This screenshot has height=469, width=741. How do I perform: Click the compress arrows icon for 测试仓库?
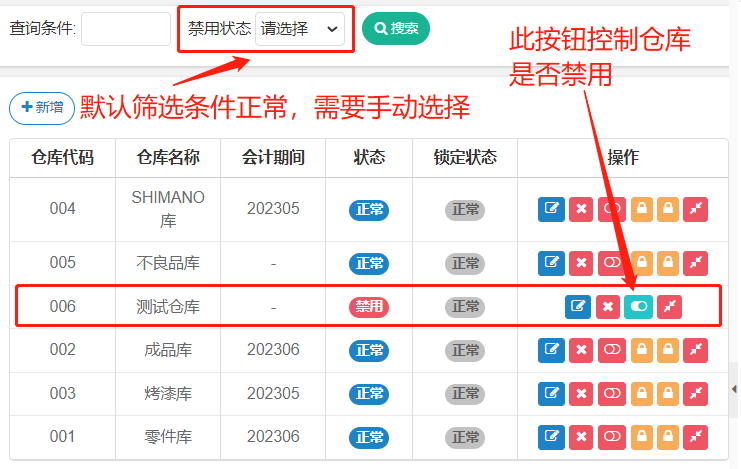(x=669, y=307)
